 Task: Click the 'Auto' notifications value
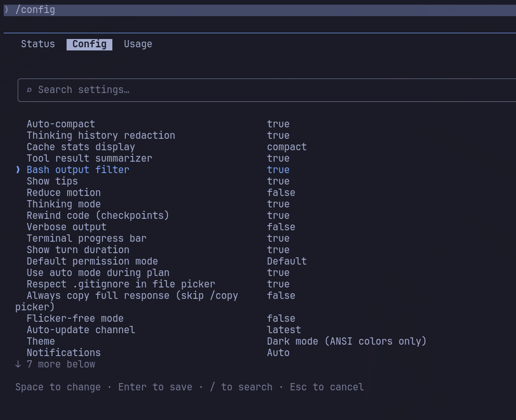point(278,353)
